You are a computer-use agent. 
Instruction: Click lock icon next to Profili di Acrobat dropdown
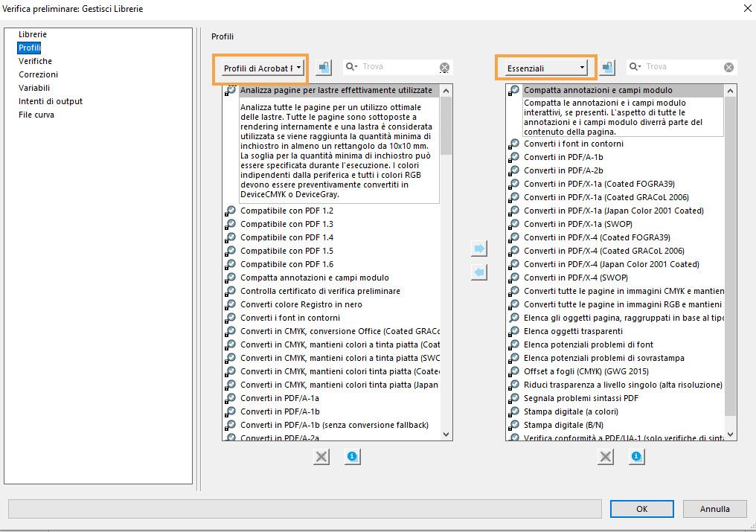tap(324, 67)
